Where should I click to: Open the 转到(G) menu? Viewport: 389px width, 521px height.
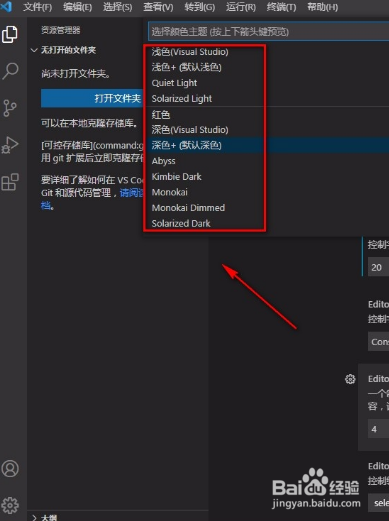pos(200,7)
